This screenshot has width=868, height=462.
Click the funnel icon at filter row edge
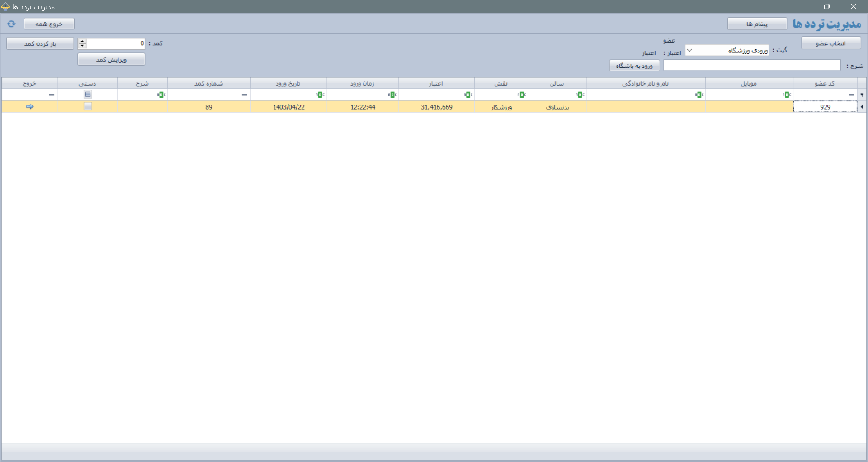click(x=862, y=95)
